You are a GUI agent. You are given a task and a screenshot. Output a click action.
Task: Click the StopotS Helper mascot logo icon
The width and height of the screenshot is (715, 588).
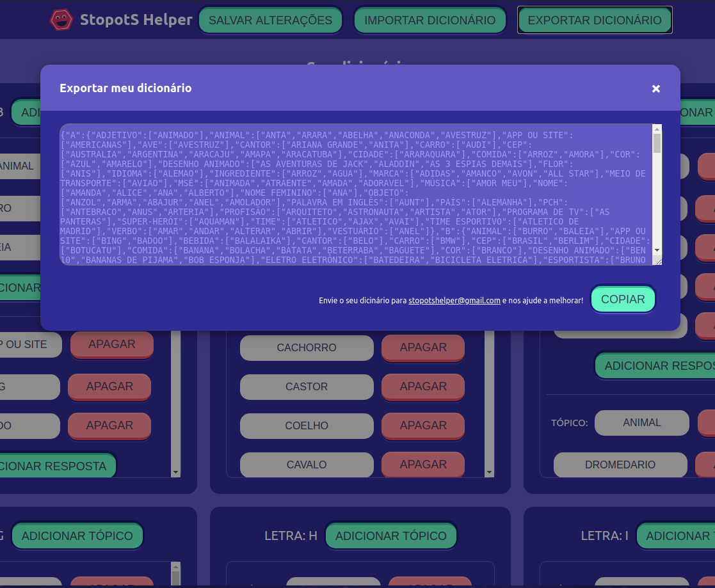[x=61, y=19]
